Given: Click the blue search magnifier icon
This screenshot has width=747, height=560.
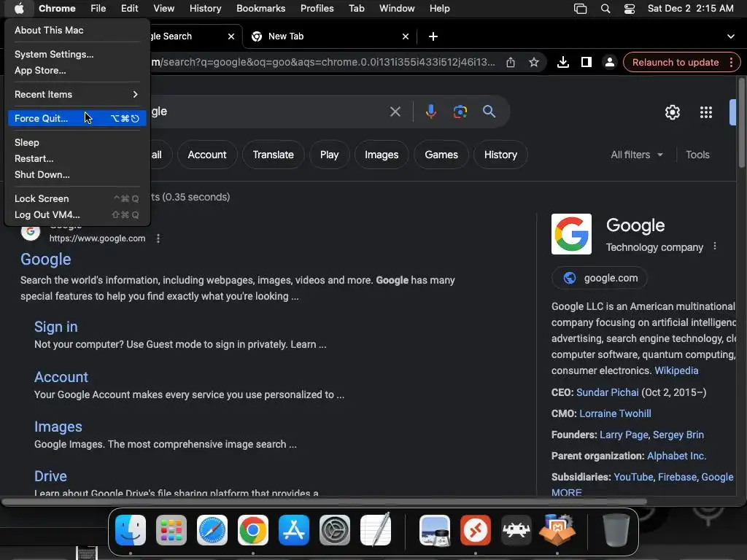Looking at the screenshot, I should click(489, 112).
